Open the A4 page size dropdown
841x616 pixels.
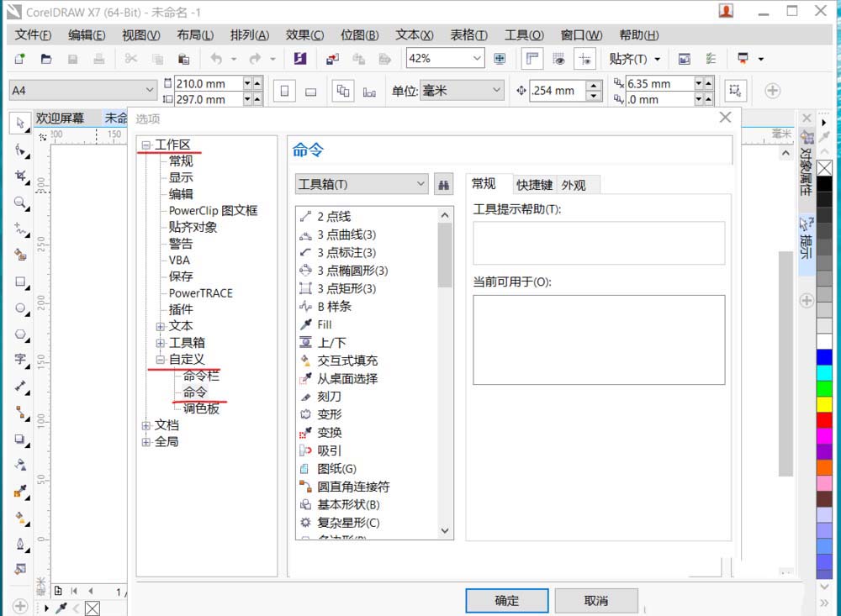[x=149, y=90]
